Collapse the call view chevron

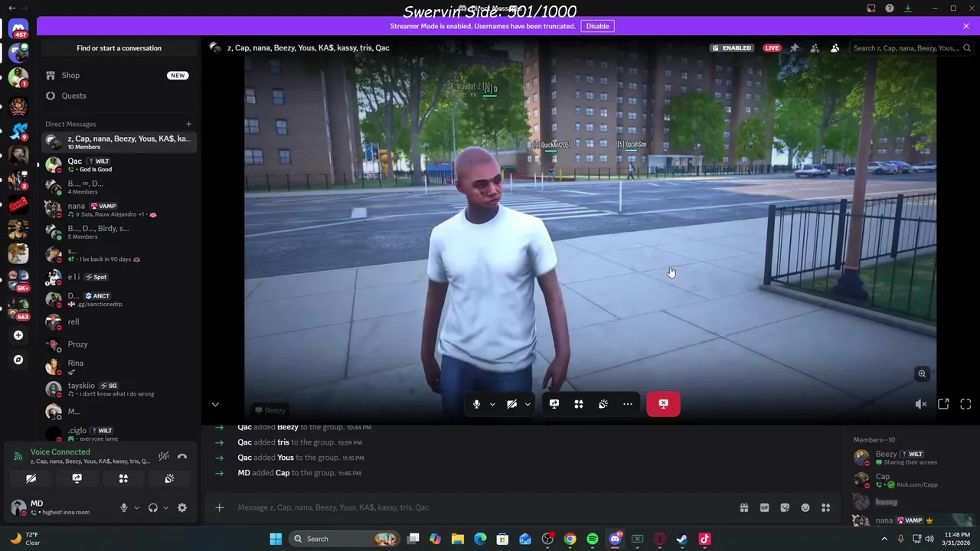pyautogui.click(x=215, y=404)
